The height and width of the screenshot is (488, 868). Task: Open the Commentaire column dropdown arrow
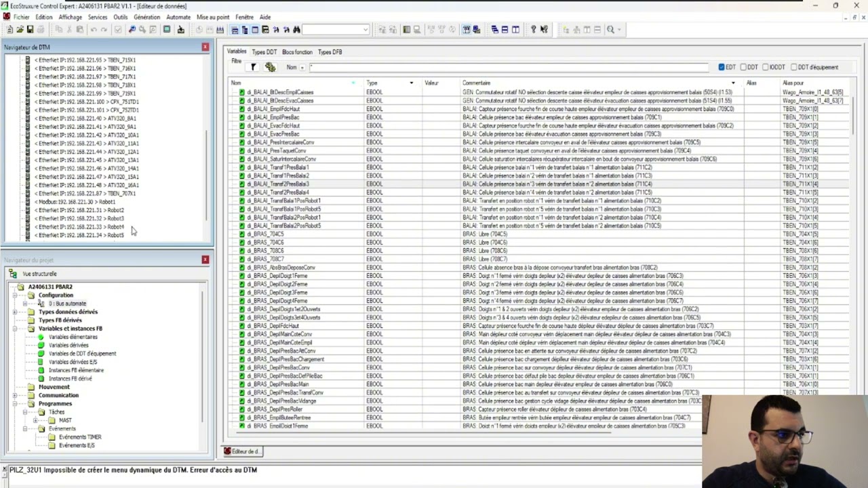[732, 83]
